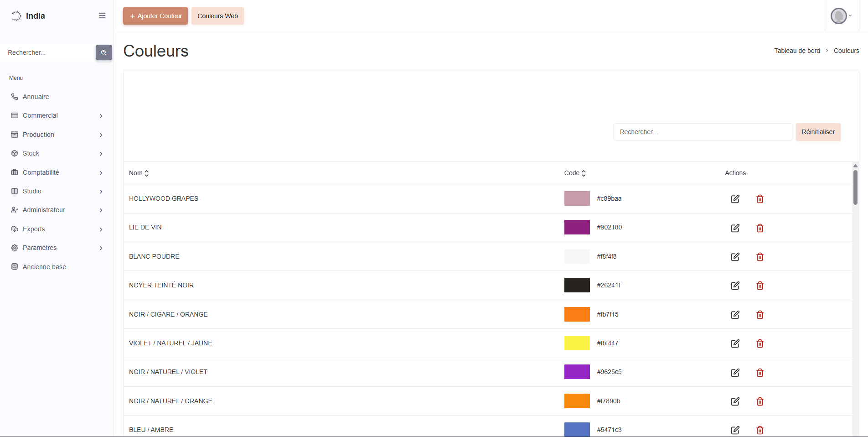Open the Commercial menu item

(x=40, y=115)
